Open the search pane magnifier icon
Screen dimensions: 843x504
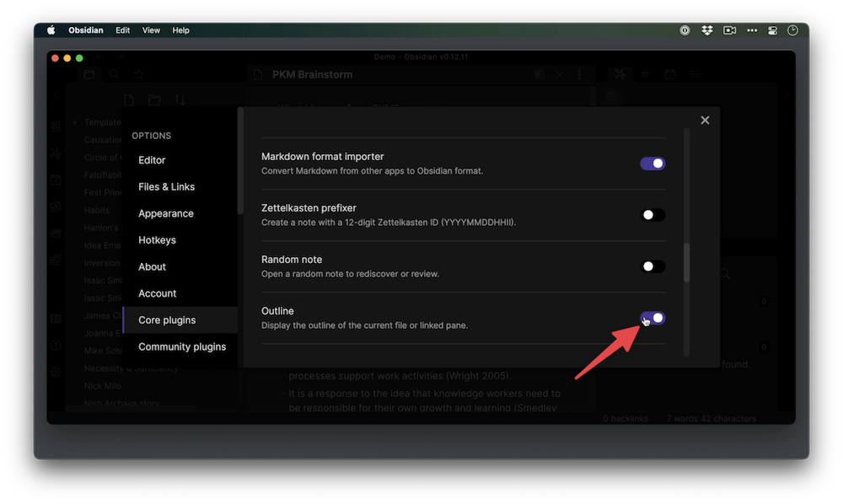click(x=114, y=75)
